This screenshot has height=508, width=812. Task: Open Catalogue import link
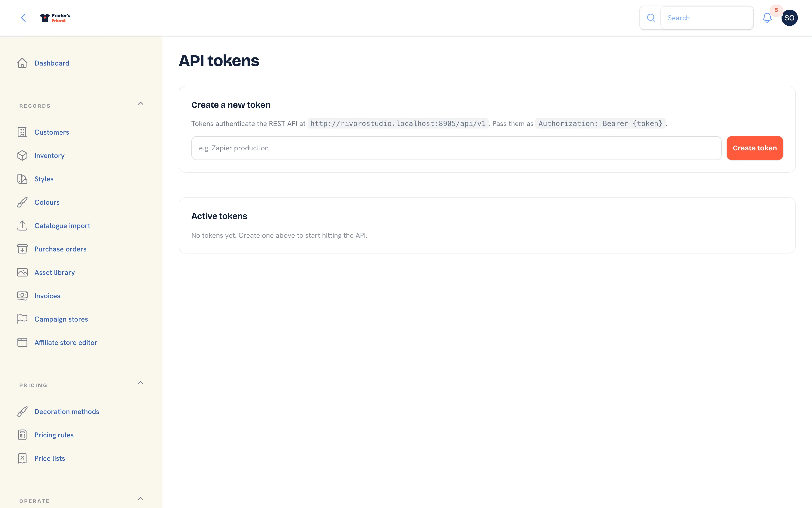click(x=62, y=226)
